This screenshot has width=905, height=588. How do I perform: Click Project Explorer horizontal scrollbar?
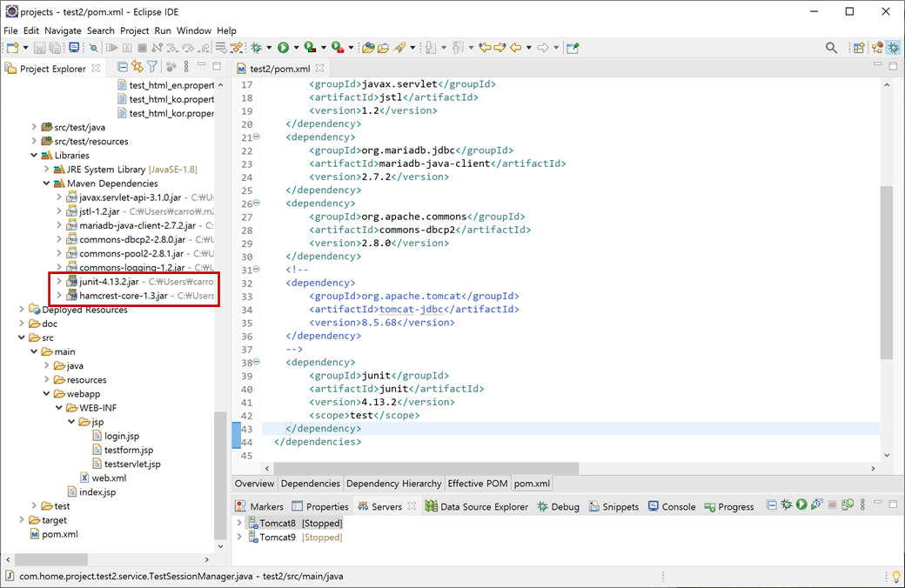50,559
